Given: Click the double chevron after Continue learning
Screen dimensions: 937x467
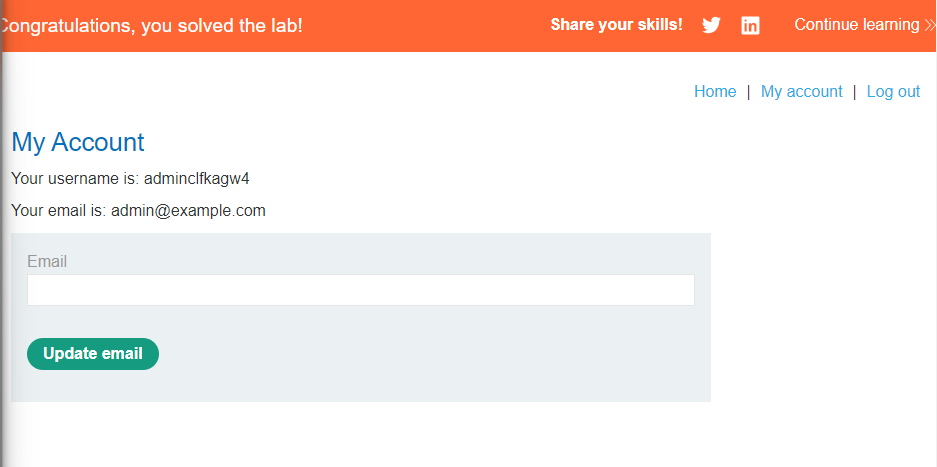Looking at the screenshot, I should tap(930, 25).
